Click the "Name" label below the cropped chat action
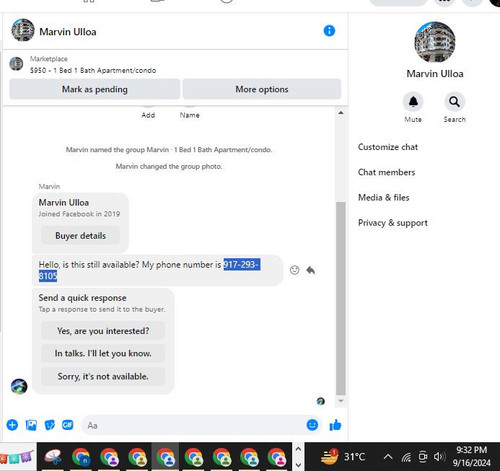Image resolution: width=500 pixels, height=471 pixels. click(190, 115)
